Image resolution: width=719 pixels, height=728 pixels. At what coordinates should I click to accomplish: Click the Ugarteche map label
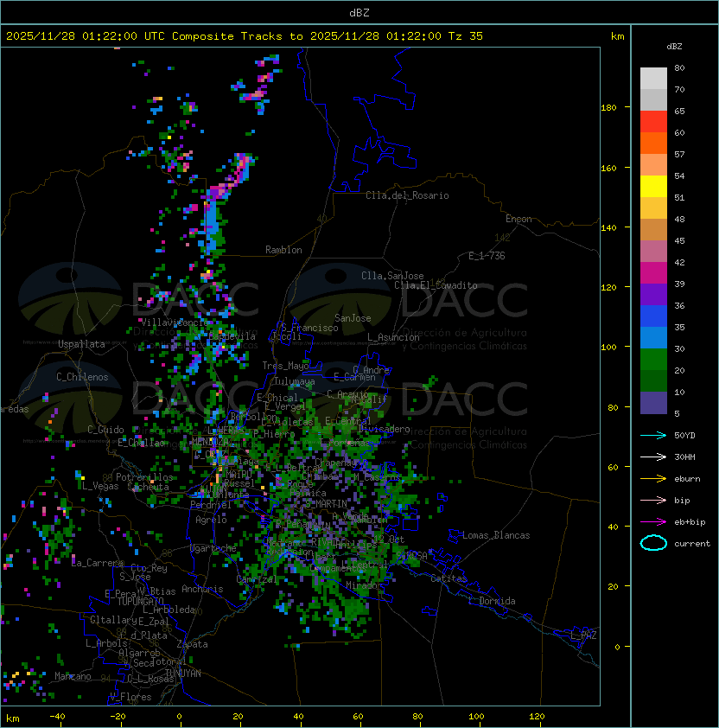point(213,548)
